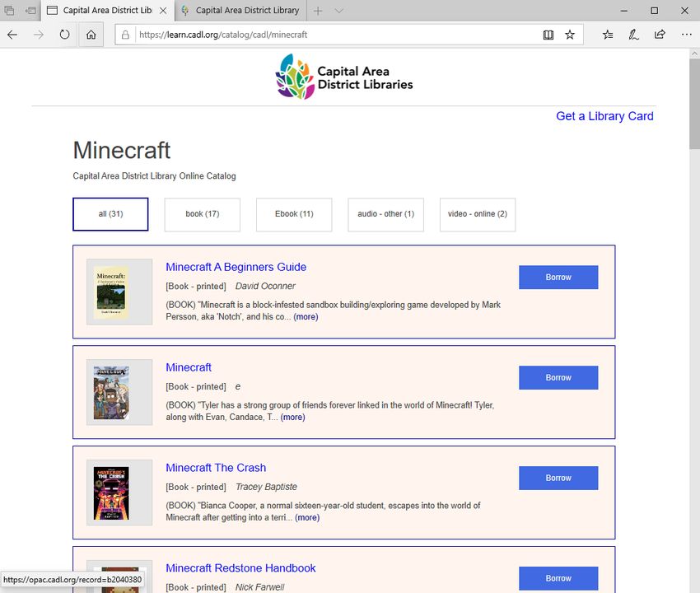Click author name David Oconner
The width and height of the screenshot is (700, 593).
(265, 287)
